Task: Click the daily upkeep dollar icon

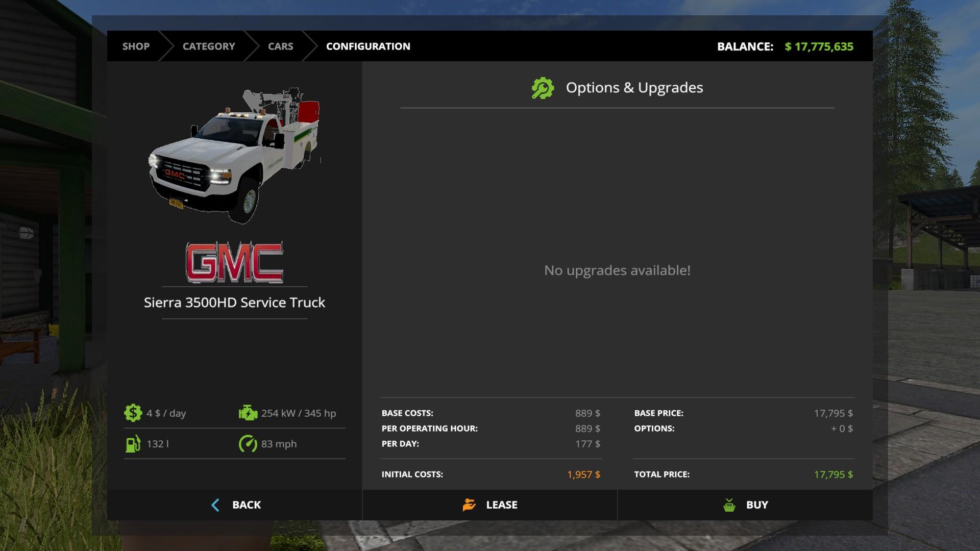Action: 133,413
